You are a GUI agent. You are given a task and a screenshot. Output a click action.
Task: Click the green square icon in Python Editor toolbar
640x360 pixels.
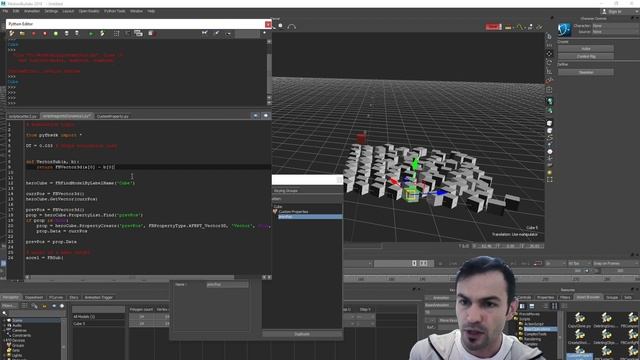click(x=56, y=33)
